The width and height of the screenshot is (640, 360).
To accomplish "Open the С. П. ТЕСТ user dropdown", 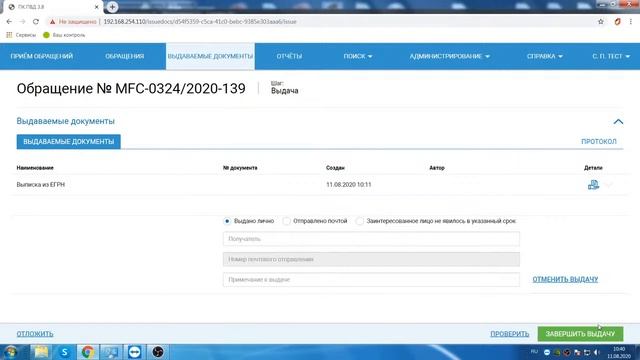I will coord(611,56).
